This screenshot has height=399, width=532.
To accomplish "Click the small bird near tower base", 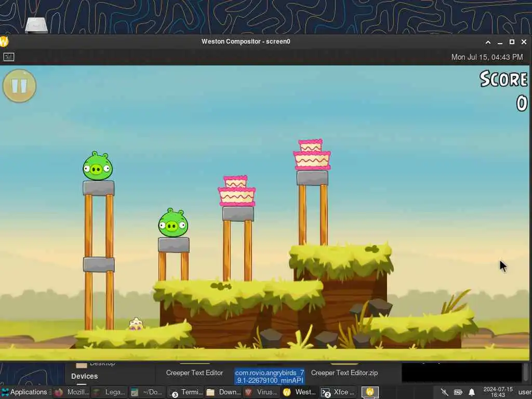I will coord(136,324).
